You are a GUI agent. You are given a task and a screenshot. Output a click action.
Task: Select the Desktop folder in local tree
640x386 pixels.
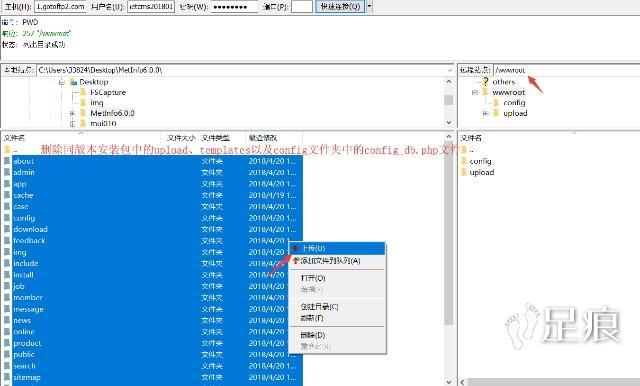pos(93,82)
